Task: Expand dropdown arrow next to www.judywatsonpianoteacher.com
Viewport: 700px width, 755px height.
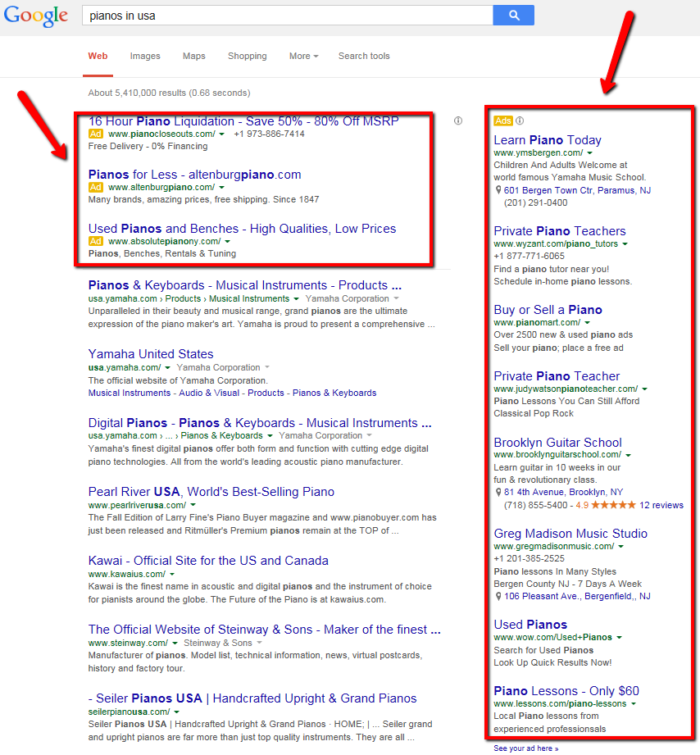Action: (644, 389)
